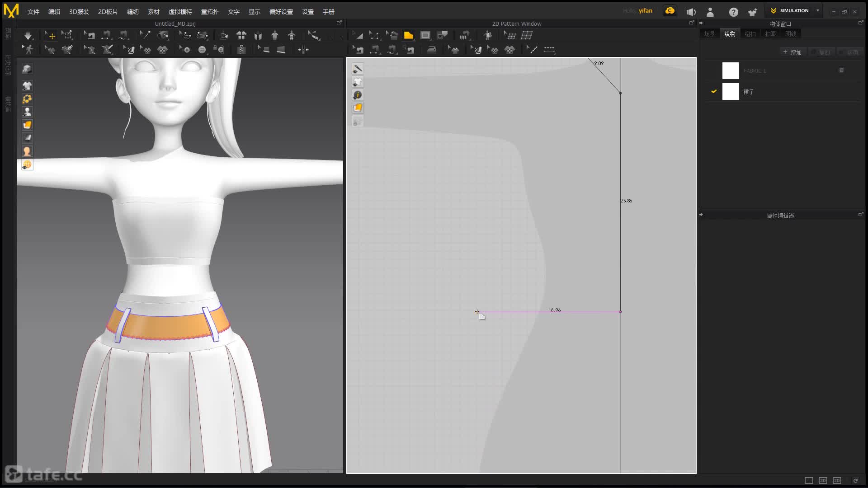Switch to the 明线 tab
Viewport: 868px width, 488px height.
(x=791, y=34)
